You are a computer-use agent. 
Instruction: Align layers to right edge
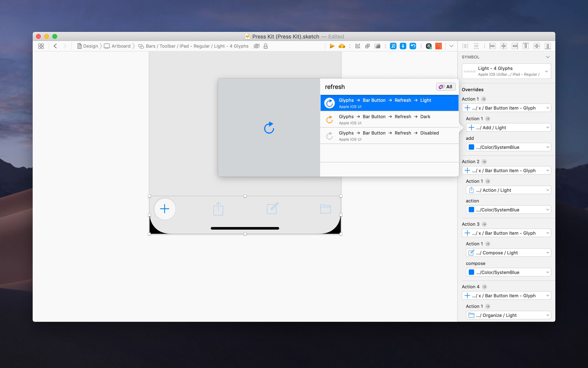click(x=515, y=46)
